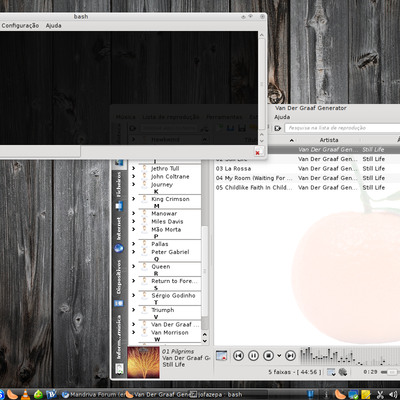Expand the Jethro Tull artist node
The image size is (400, 400).
[134, 168]
